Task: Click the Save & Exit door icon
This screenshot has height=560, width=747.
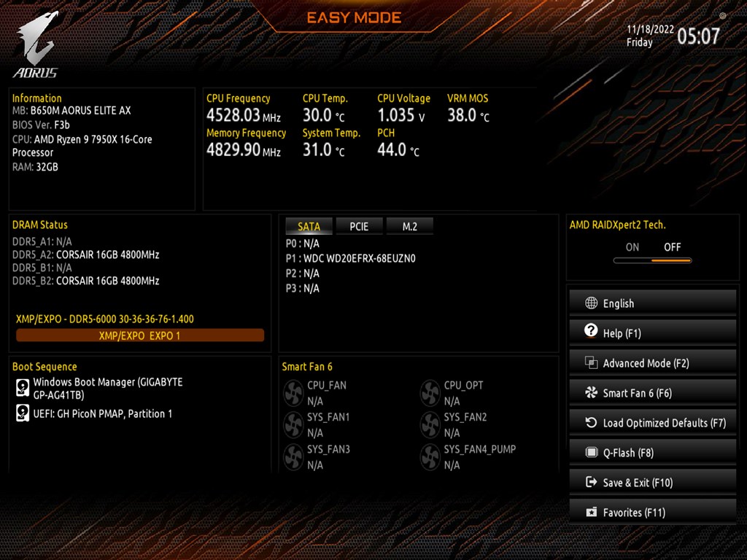Action: click(x=591, y=482)
